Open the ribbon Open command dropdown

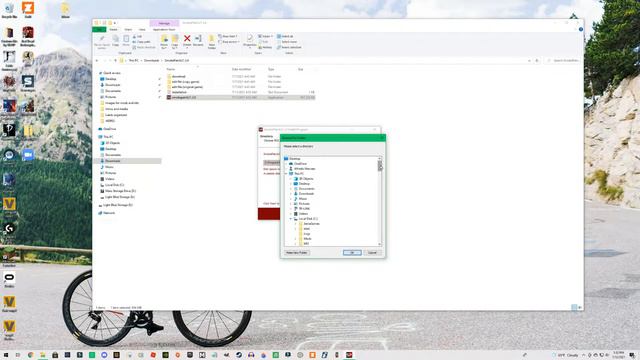tap(266, 36)
